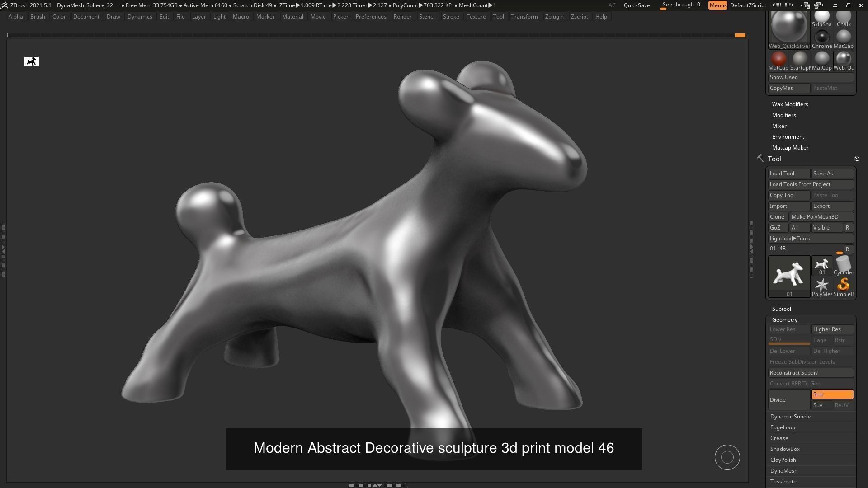Expand the Subtool section
Image resolution: width=868 pixels, height=488 pixels.
(x=781, y=309)
